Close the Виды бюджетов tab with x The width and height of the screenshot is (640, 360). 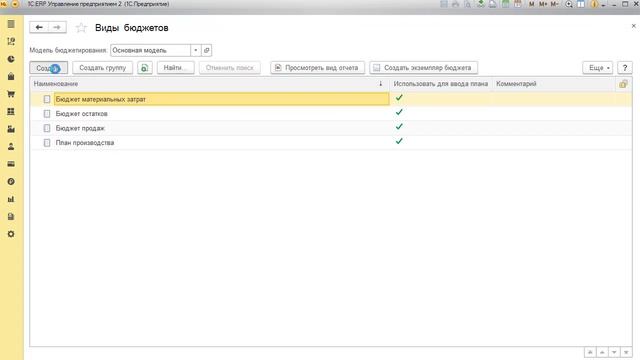pos(633,26)
